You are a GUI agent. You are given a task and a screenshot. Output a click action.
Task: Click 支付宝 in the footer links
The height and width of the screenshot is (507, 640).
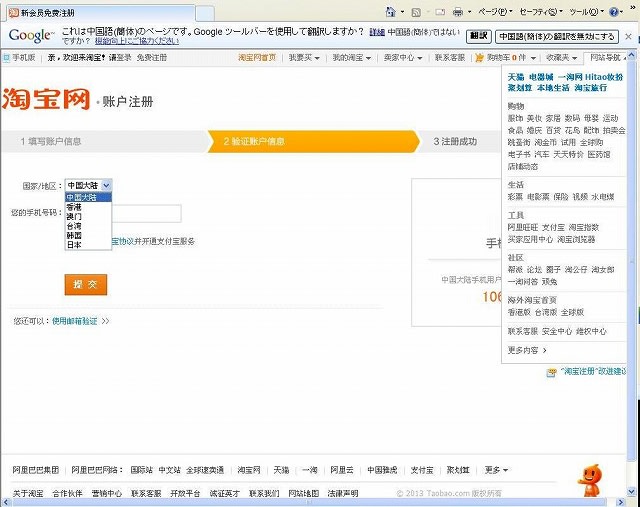422,470
